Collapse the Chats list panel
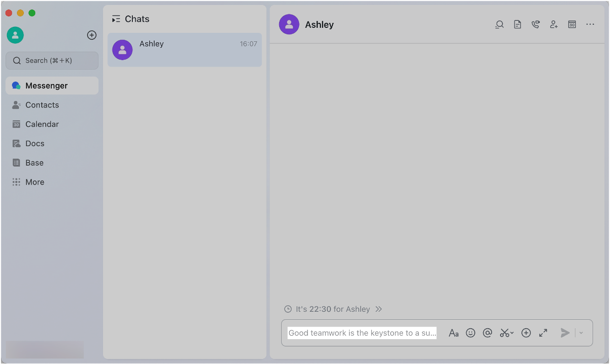The image size is (610, 364). 116,18
